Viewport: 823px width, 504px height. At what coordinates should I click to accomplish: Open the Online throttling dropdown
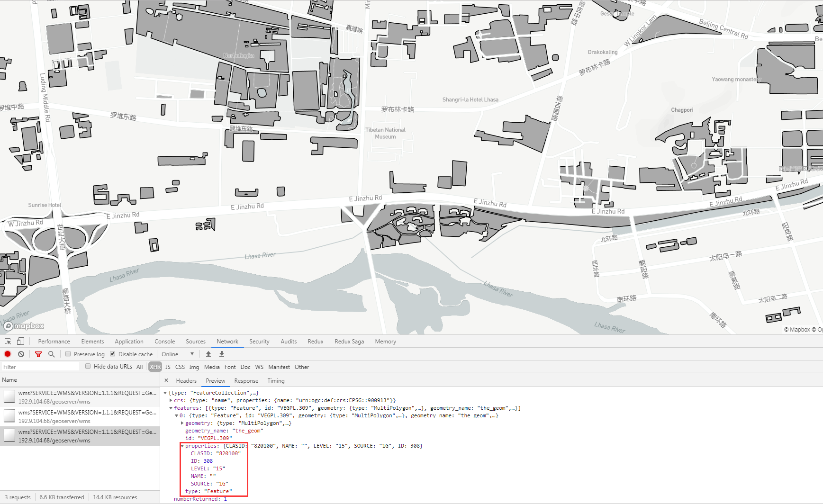(178, 354)
